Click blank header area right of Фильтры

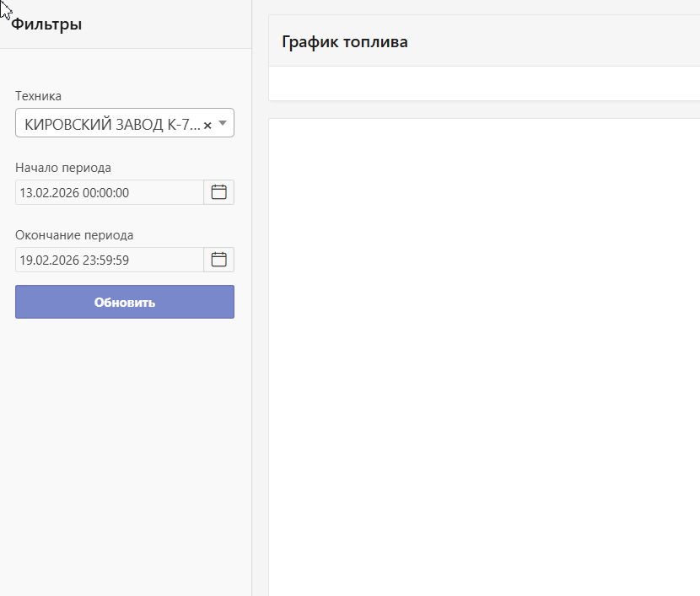tap(169, 24)
